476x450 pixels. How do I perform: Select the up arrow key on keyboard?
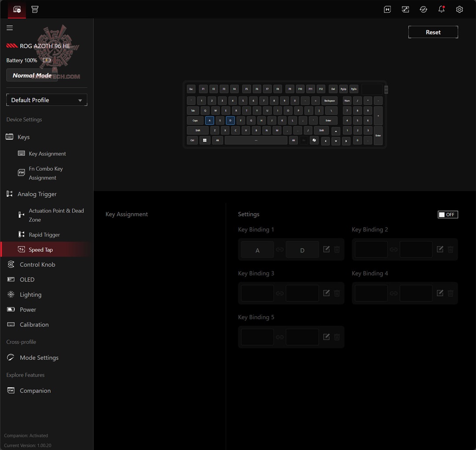coord(336,131)
